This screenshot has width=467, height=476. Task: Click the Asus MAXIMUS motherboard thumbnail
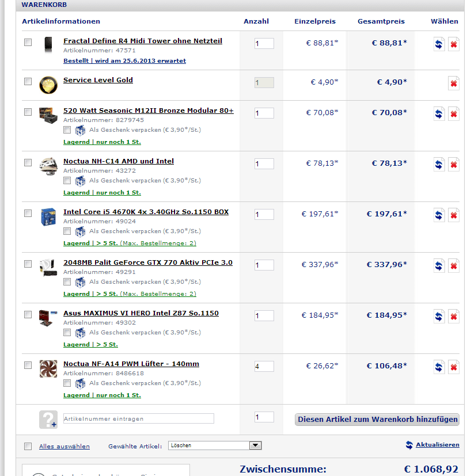coord(48,318)
